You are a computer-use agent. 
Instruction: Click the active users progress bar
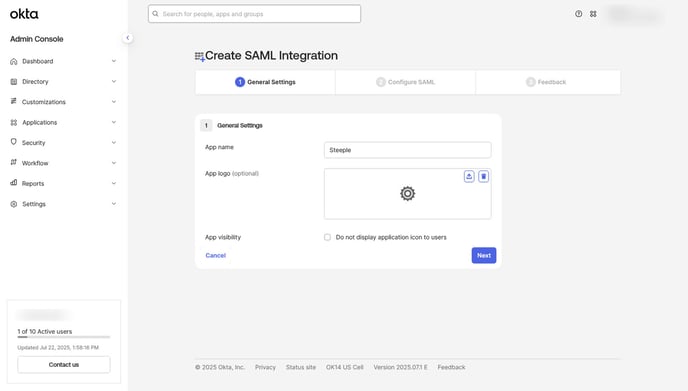click(64, 337)
